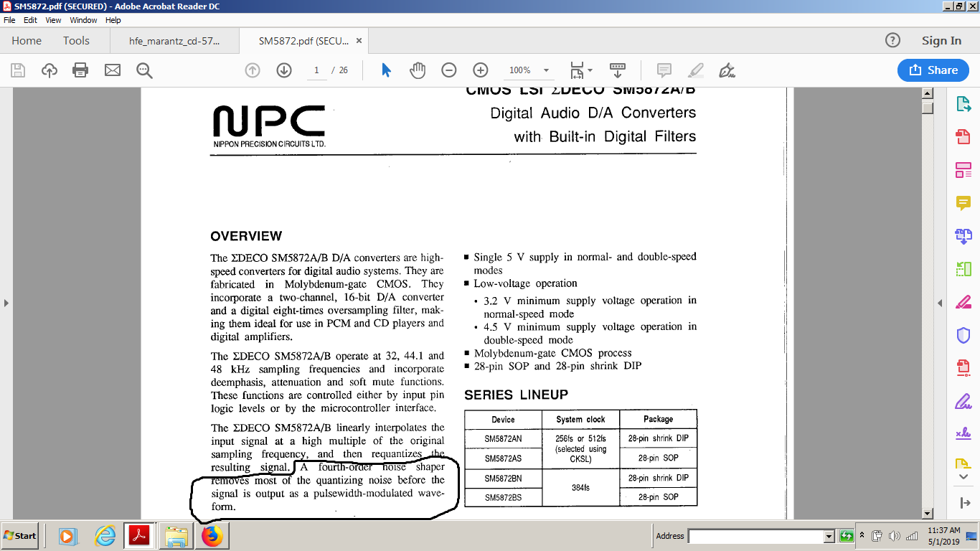
Task: Go to the previous page arrow
Action: 253,70
